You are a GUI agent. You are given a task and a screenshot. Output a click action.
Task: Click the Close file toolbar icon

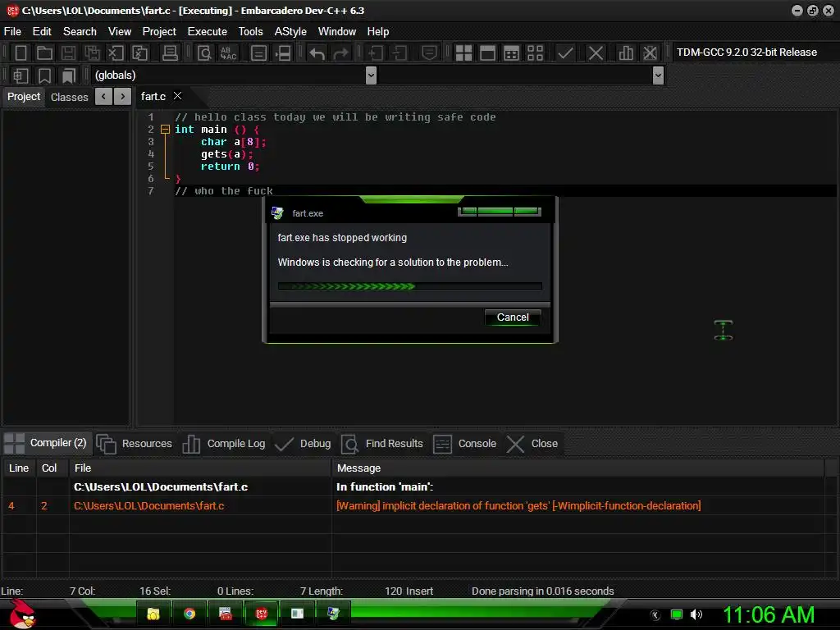(x=116, y=52)
